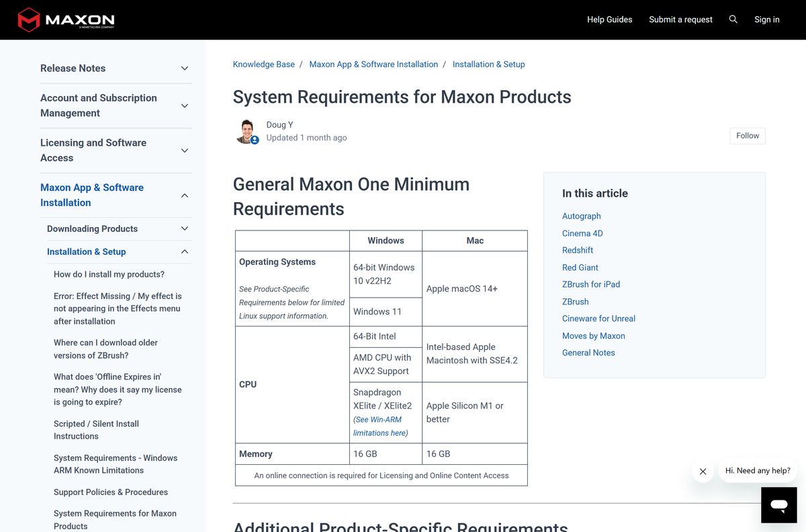Open the 'Offline Expires in' article
The image size is (806, 532).
[x=118, y=390]
